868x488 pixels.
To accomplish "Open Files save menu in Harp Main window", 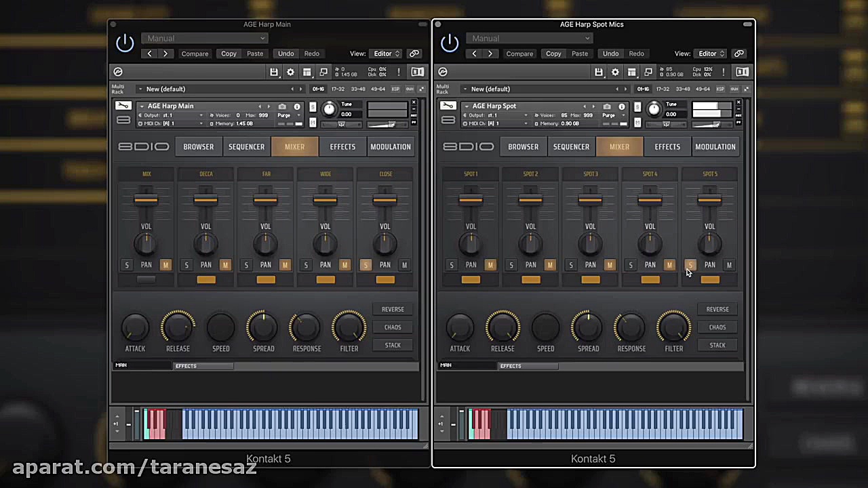I will 274,72.
